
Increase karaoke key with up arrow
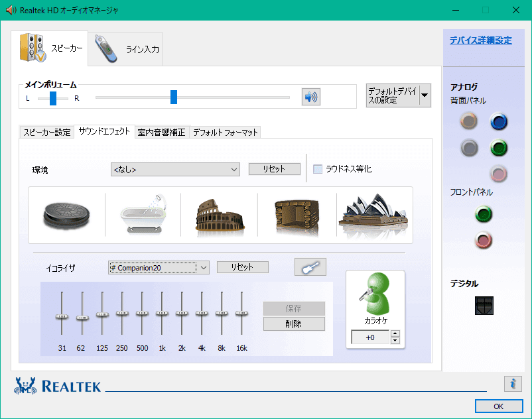coord(395,334)
